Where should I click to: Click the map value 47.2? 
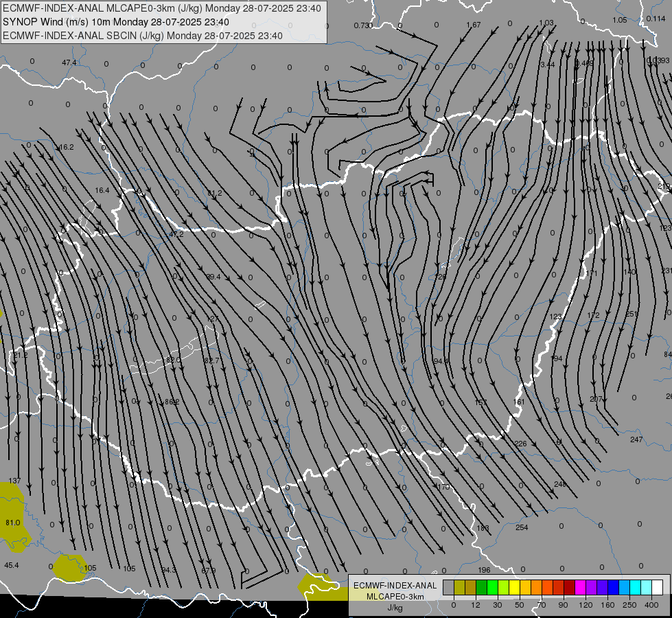(176, 235)
